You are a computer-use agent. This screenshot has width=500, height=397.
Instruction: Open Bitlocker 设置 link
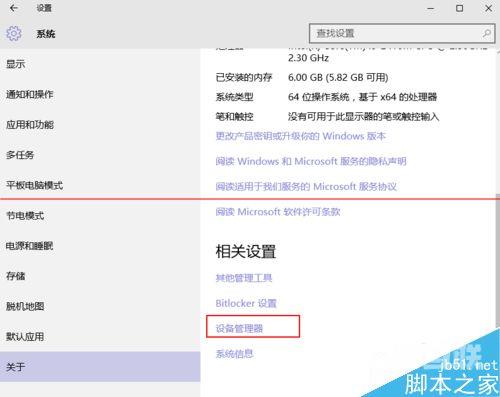(x=246, y=303)
